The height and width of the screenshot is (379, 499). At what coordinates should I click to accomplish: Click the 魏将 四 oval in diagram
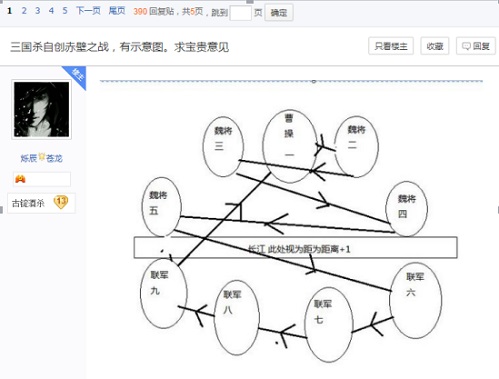pyautogui.click(x=406, y=208)
